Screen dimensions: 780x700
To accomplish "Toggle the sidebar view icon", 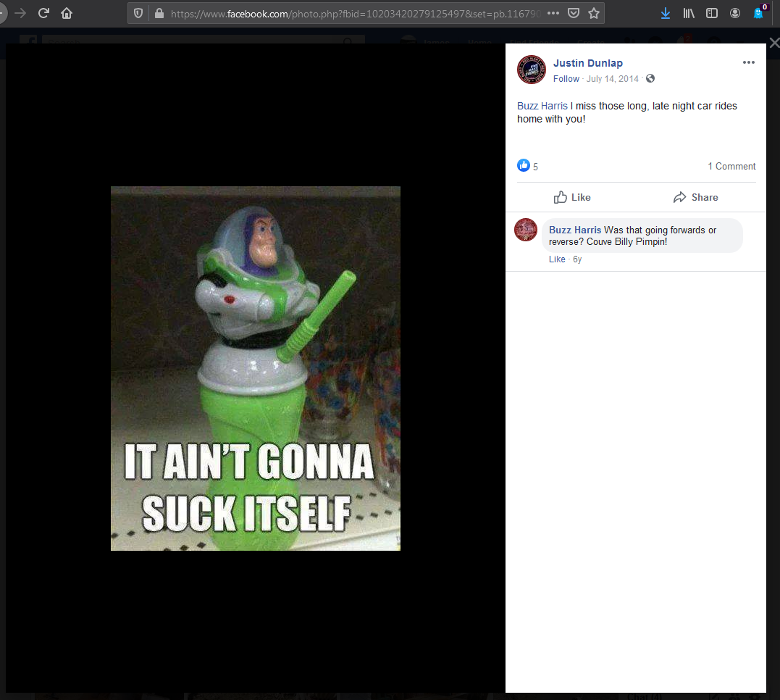I will (712, 14).
